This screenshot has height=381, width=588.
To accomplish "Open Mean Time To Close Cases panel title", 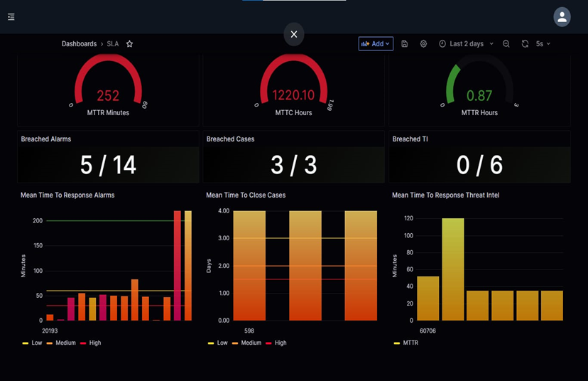I will point(246,195).
